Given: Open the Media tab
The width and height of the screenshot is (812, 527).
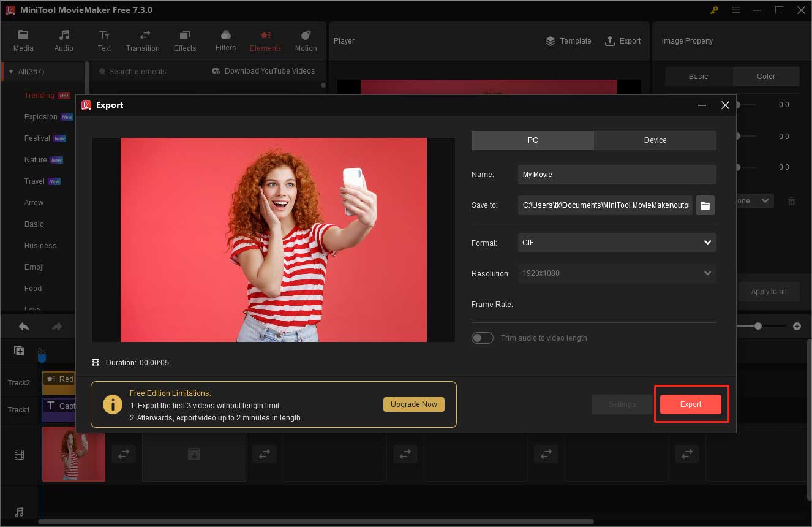Looking at the screenshot, I should pyautogui.click(x=23, y=40).
